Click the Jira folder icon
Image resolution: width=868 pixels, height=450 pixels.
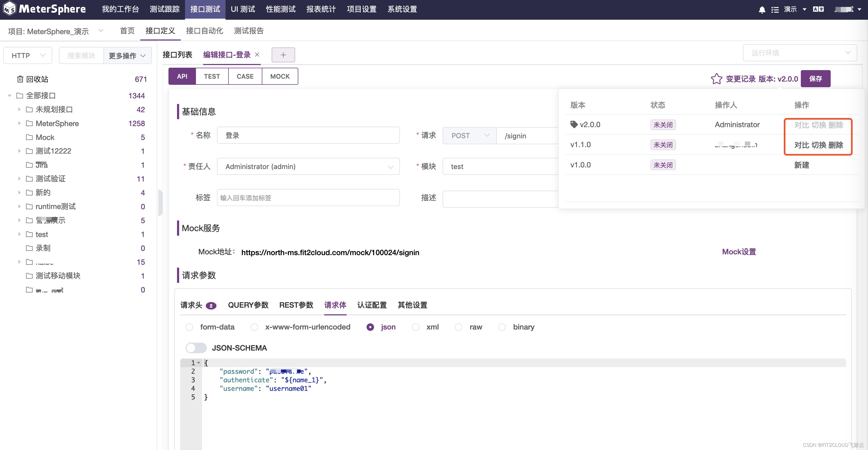coord(29,165)
